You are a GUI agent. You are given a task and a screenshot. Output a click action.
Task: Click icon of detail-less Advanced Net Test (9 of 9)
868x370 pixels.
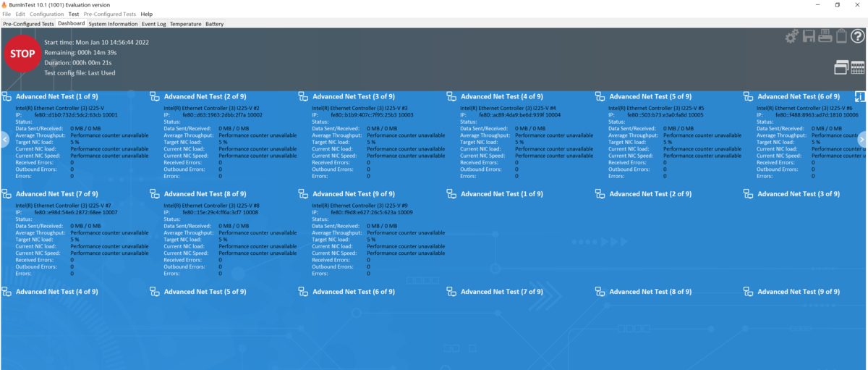[x=748, y=291]
